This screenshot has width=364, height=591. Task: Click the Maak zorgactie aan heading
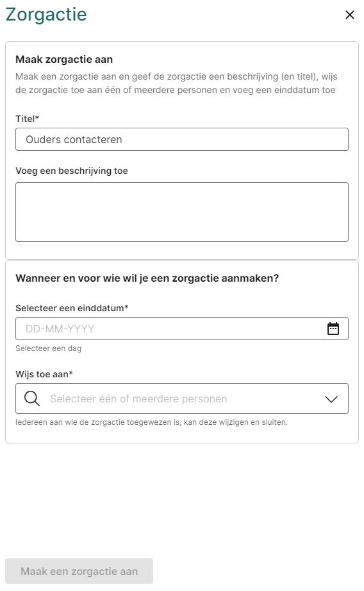point(64,60)
